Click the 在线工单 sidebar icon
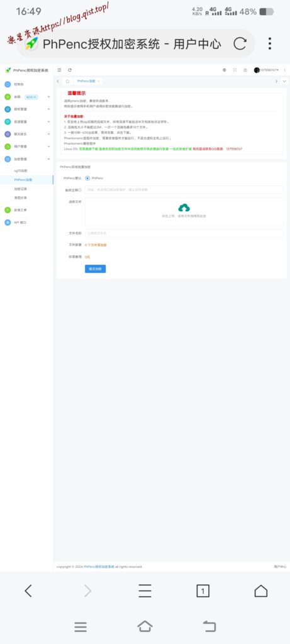The image size is (290, 644). pyautogui.click(x=8, y=210)
